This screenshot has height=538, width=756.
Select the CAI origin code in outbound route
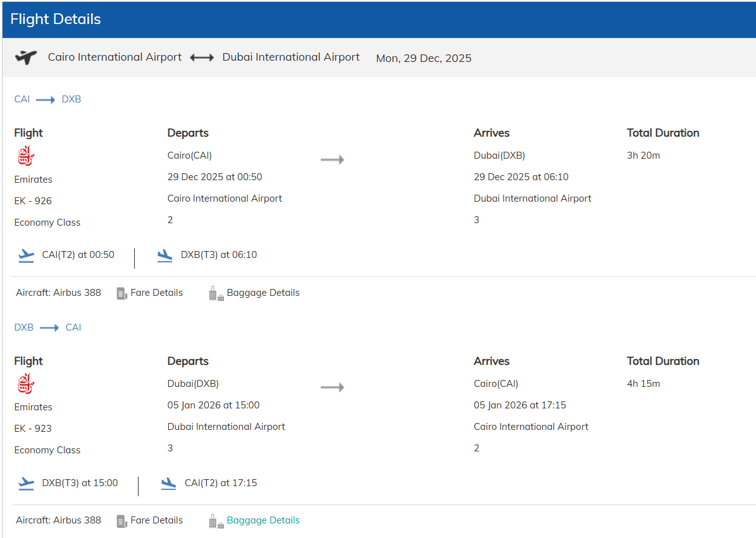22,99
